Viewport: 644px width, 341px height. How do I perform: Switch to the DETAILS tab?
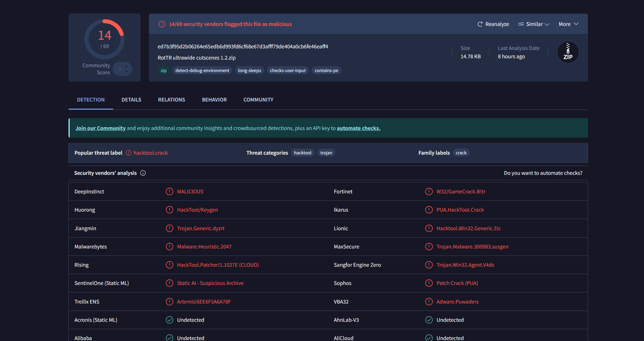[x=131, y=100]
